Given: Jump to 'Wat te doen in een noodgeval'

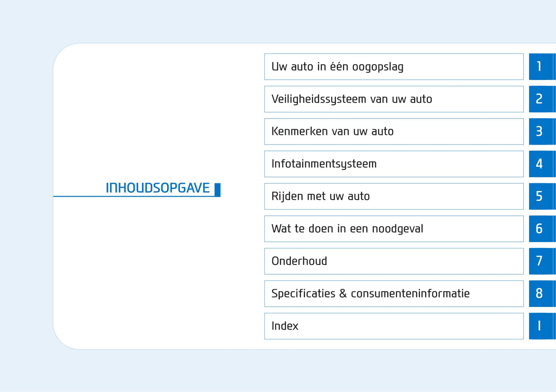Looking at the screenshot, I should coord(394,229).
